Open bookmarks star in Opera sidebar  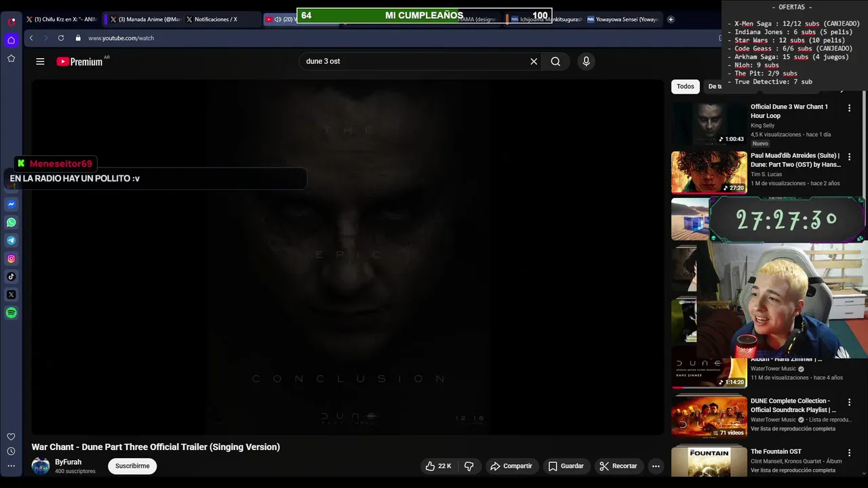(x=12, y=58)
